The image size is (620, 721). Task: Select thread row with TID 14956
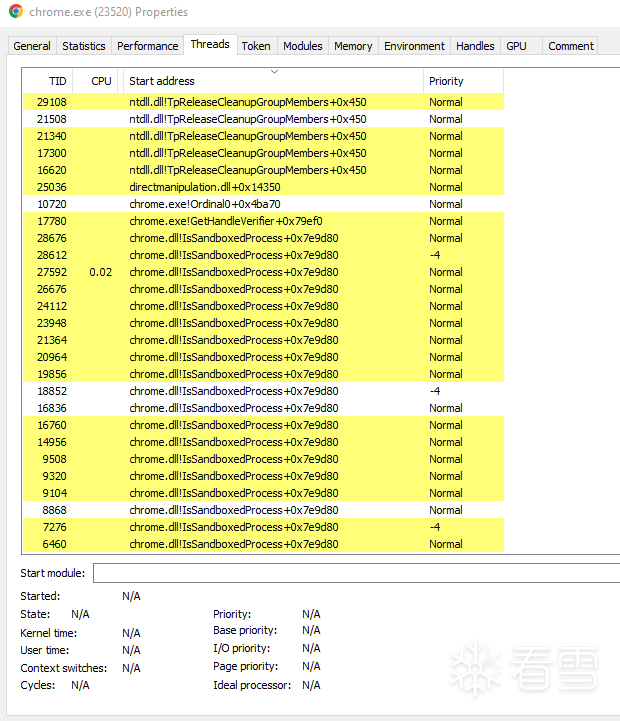pos(264,442)
